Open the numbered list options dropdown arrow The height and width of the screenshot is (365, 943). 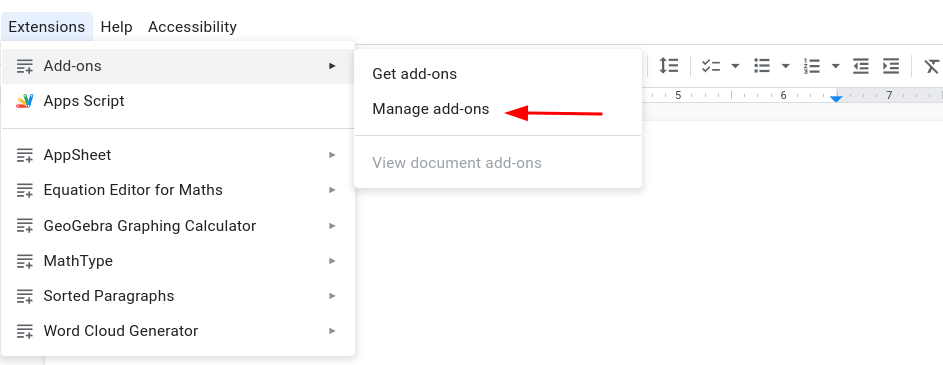835,66
